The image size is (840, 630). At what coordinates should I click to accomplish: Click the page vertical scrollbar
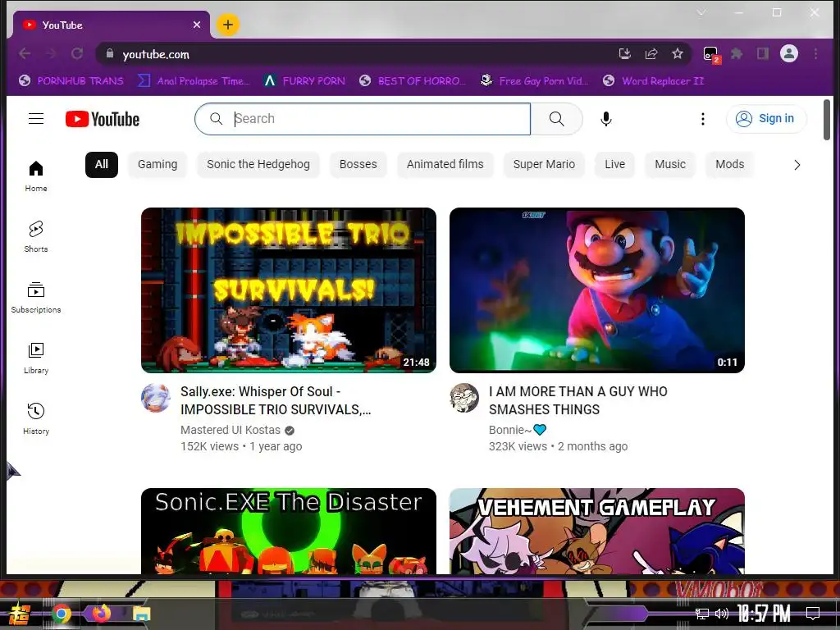pos(827,120)
